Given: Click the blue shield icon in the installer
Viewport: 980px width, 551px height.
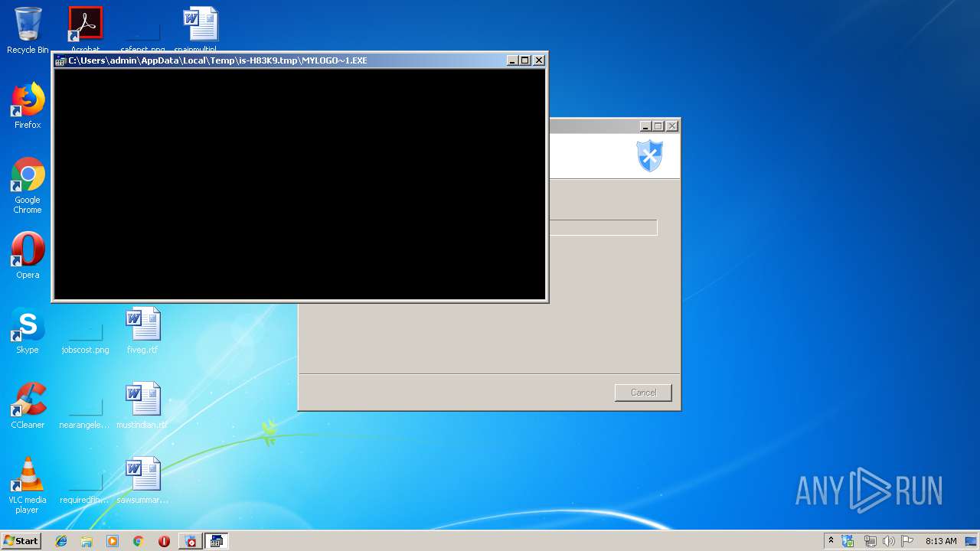Looking at the screenshot, I should tap(650, 156).
